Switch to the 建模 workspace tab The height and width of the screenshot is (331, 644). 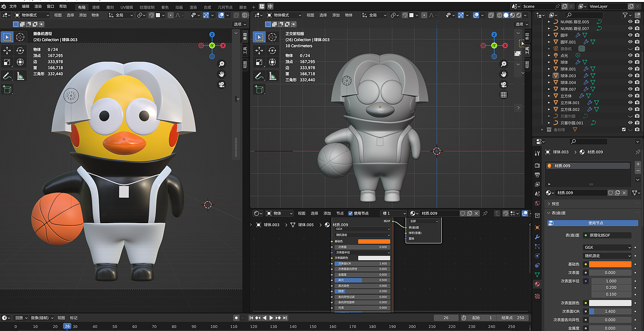coord(96,7)
